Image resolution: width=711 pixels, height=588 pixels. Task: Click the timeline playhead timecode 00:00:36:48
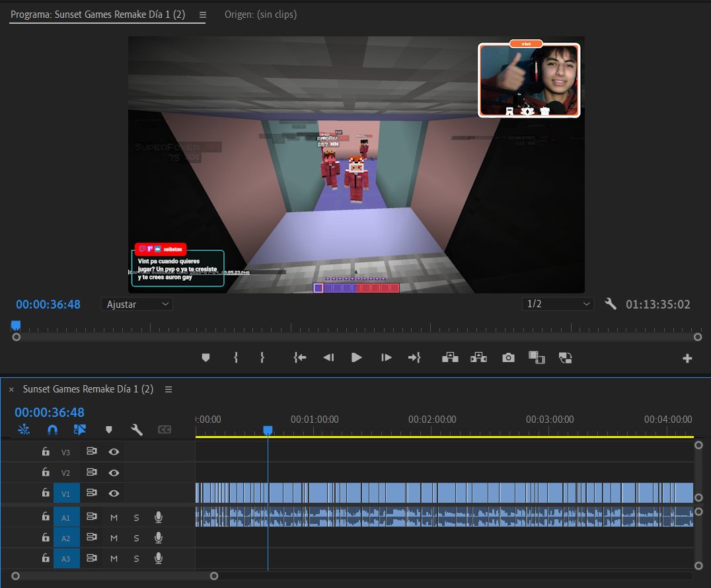50,412
